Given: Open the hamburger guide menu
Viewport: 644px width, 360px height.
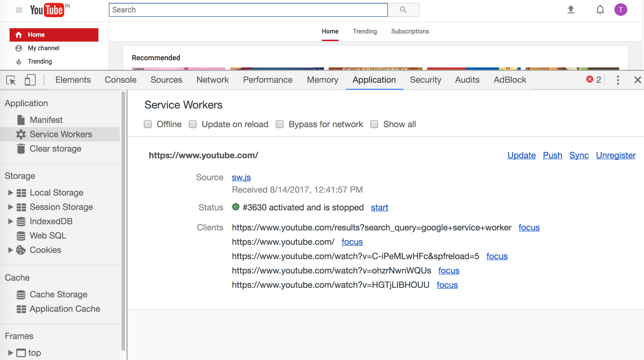Looking at the screenshot, I should tap(19, 10).
